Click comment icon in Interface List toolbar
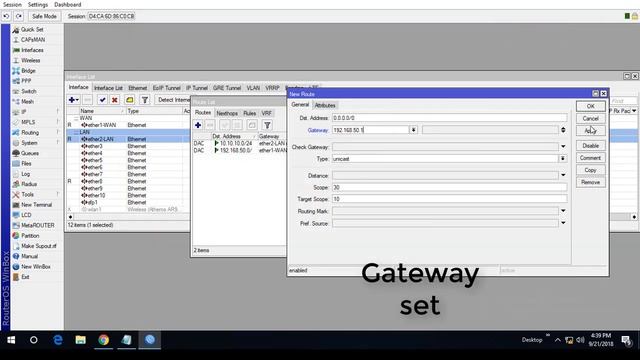640x360 pixels. point(129,100)
